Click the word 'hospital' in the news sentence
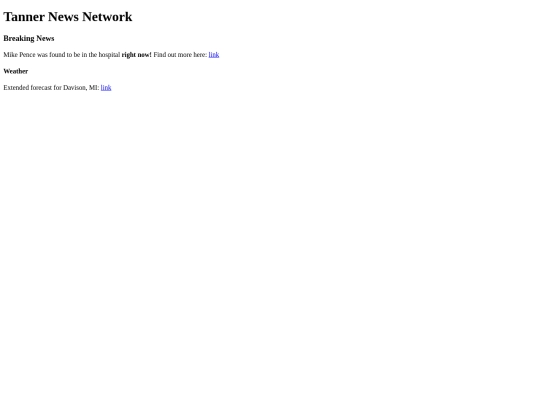 (109, 55)
